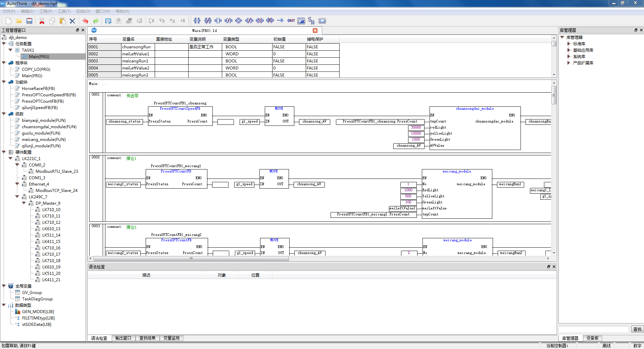Click the Undo arrow icon

click(x=85, y=21)
